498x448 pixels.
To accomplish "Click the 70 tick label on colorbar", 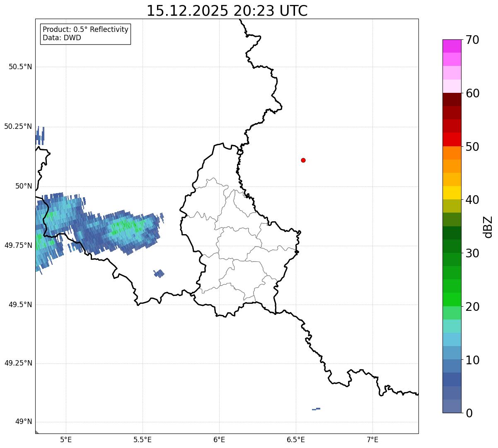I will point(472,40).
